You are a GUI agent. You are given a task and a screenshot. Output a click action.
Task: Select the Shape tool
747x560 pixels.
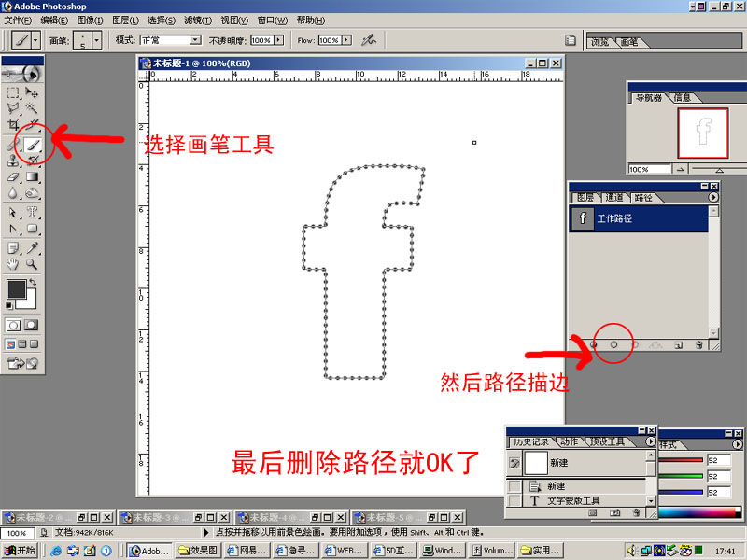pos(32,229)
